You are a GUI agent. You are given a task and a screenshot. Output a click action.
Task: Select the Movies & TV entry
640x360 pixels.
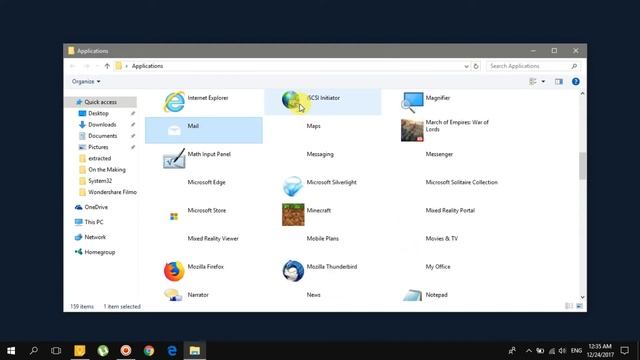point(442,239)
